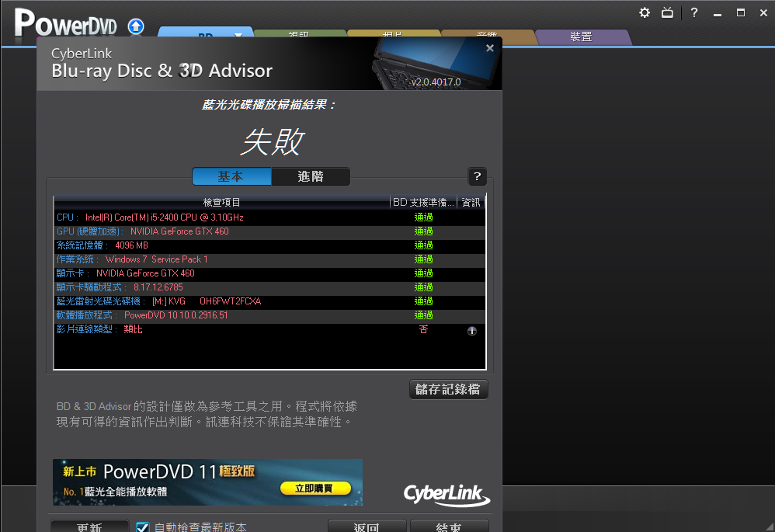Viewport: 775px width, 532px height.
Task: Open the yellow photo tab
Action: (393, 33)
